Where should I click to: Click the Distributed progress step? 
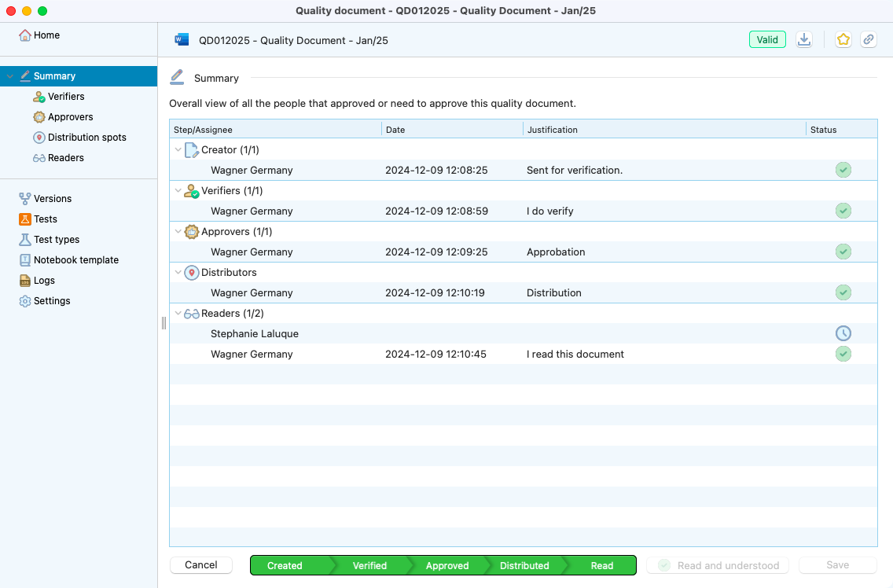[524, 566]
